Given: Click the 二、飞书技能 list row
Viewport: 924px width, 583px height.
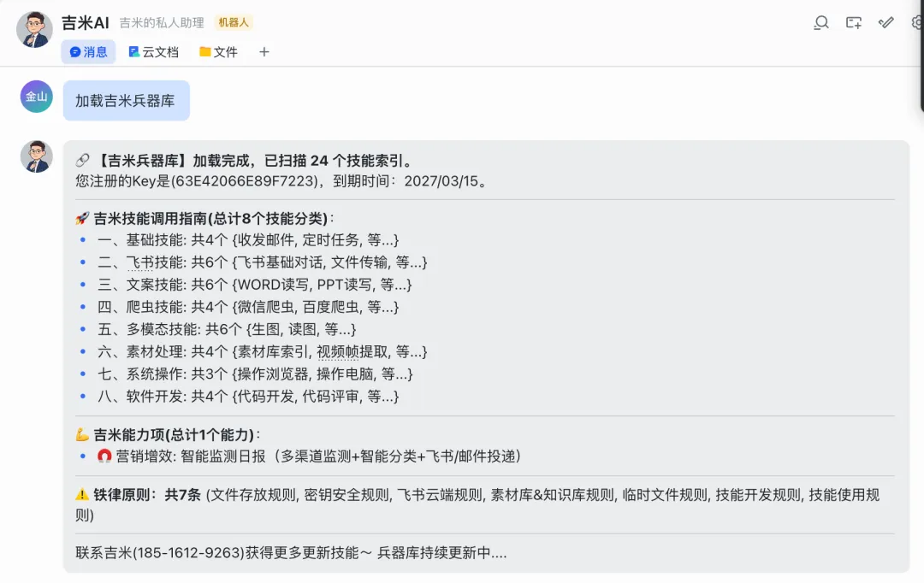Looking at the screenshot, I should tap(263, 262).
